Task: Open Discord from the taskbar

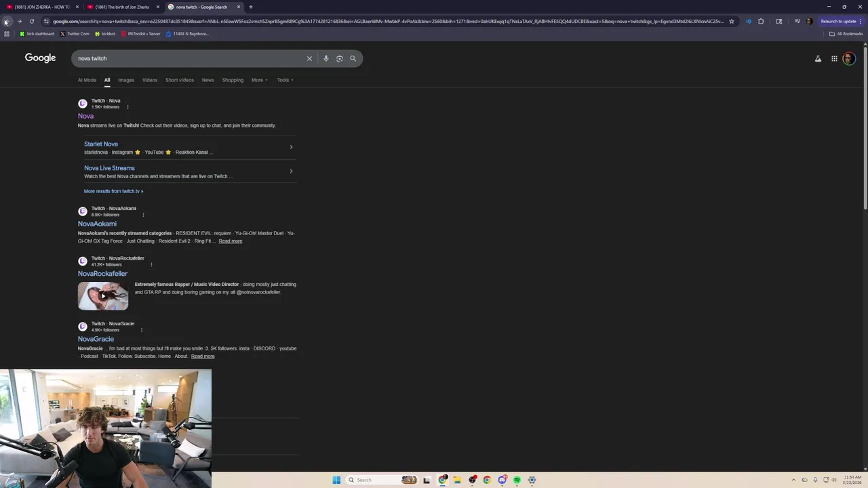Action: point(502,480)
